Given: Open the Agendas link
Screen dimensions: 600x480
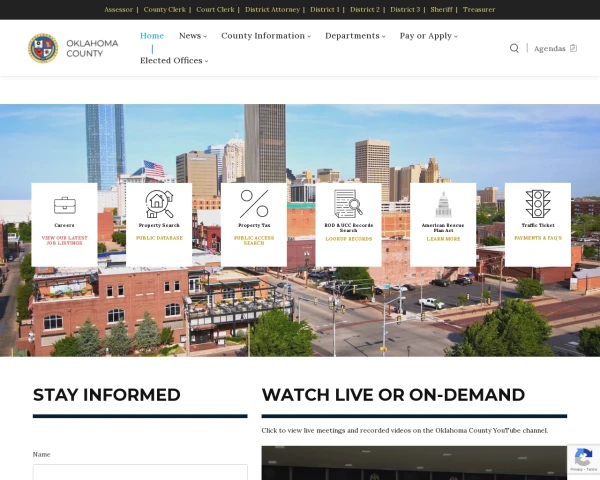Looking at the screenshot, I should [549, 49].
